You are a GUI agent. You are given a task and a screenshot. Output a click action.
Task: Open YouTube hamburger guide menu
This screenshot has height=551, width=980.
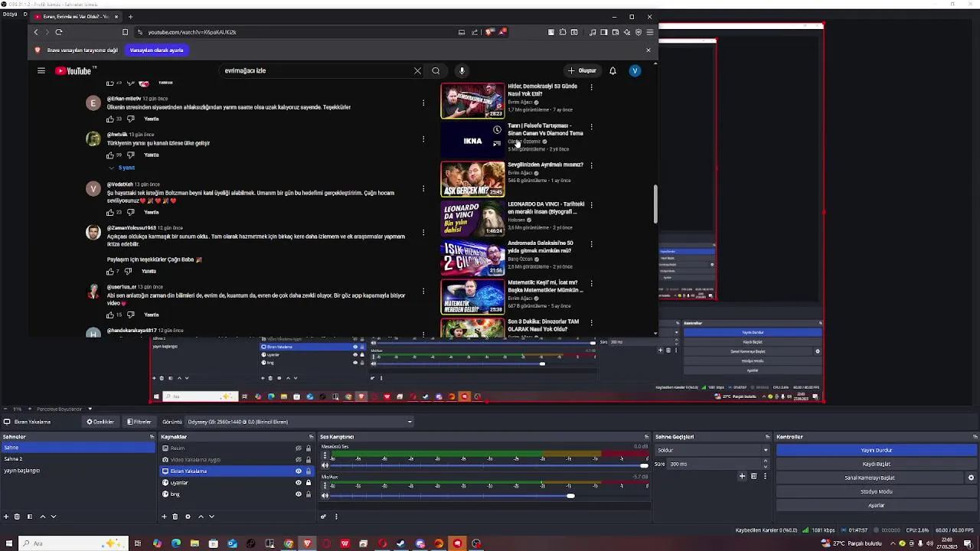pyautogui.click(x=41, y=70)
